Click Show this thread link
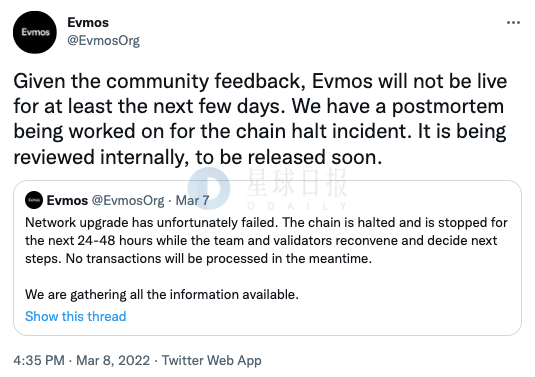 click(x=75, y=316)
